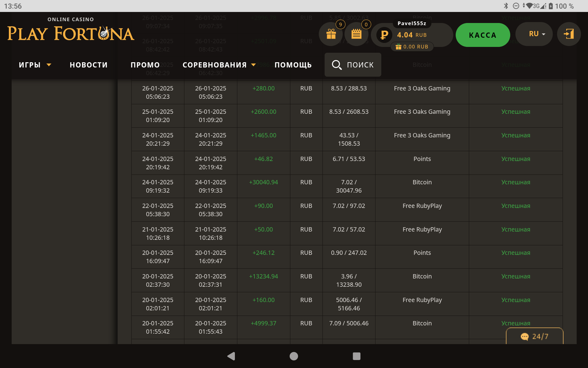Tap the Android back navigation button

(x=231, y=356)
